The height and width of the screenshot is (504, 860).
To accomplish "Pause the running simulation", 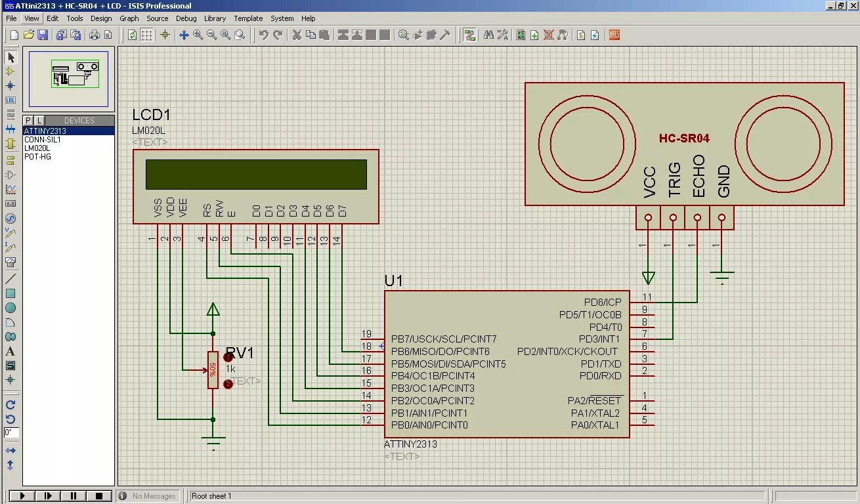I will [x=74, y=496].
